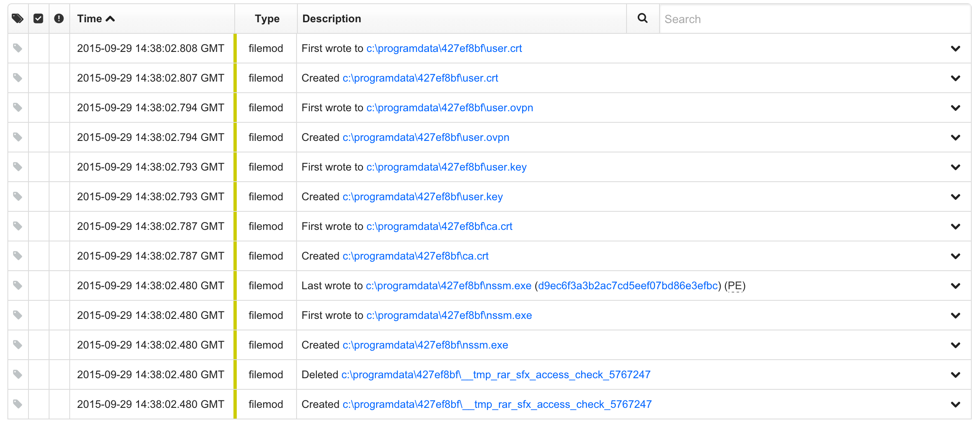Click the tags icon in table header

(x=17, y=19)
